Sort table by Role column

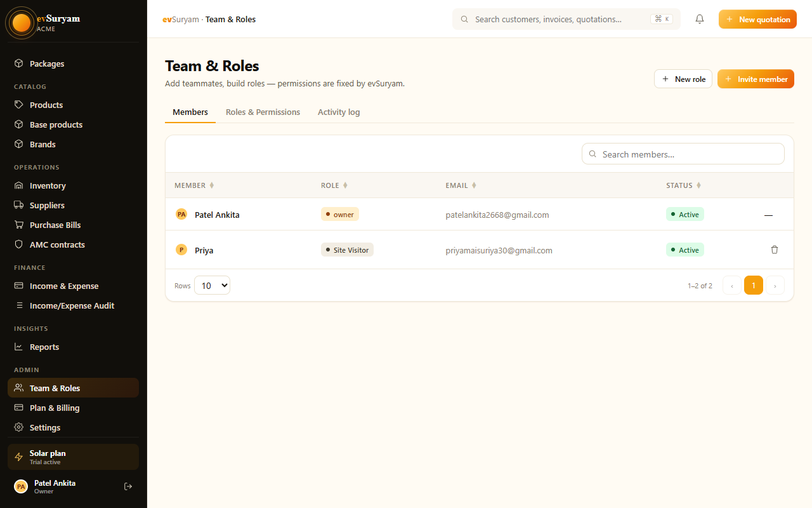(334, 185)
